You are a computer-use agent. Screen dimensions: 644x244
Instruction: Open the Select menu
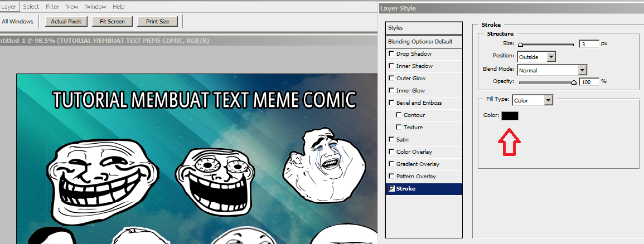pos(31,7)
